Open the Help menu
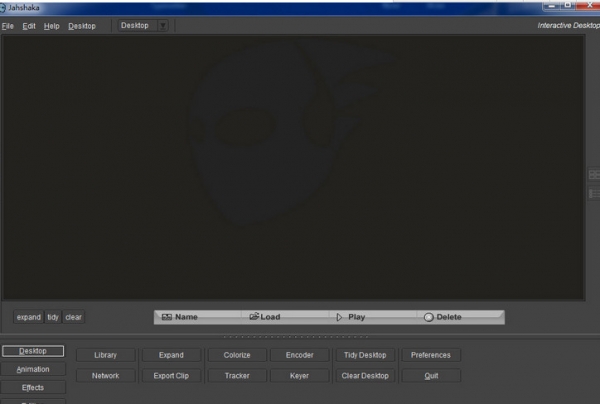 pos(51,26)
